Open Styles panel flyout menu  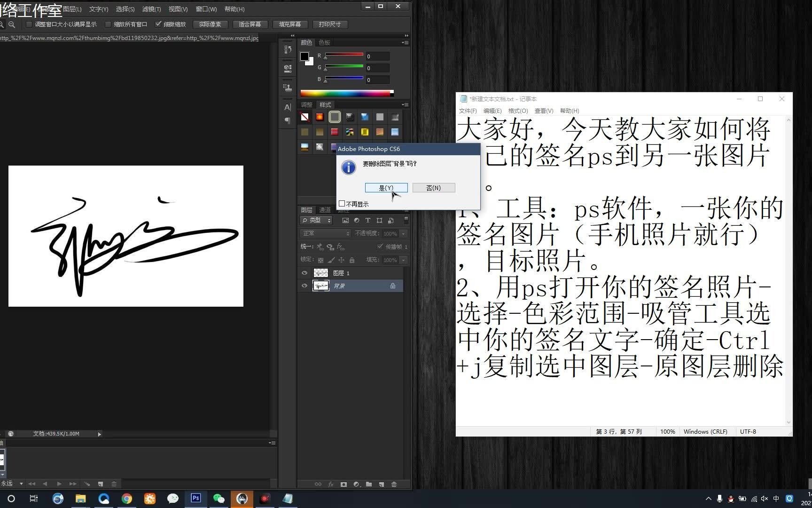405,104
